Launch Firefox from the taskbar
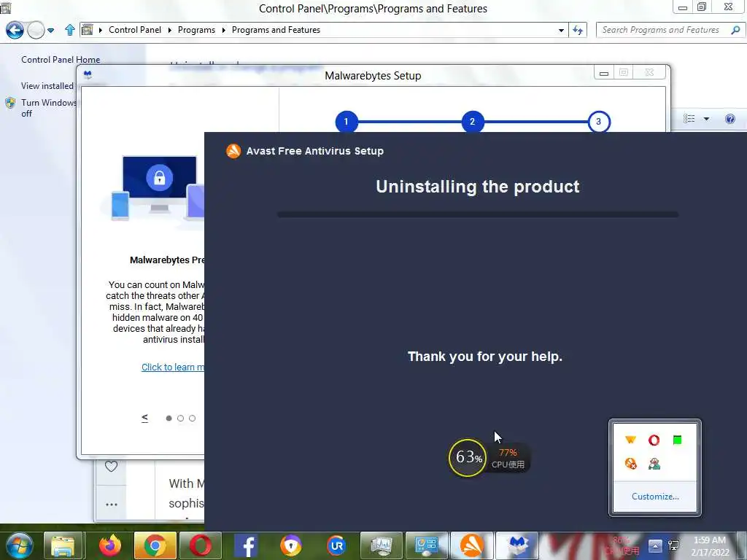 110,546
